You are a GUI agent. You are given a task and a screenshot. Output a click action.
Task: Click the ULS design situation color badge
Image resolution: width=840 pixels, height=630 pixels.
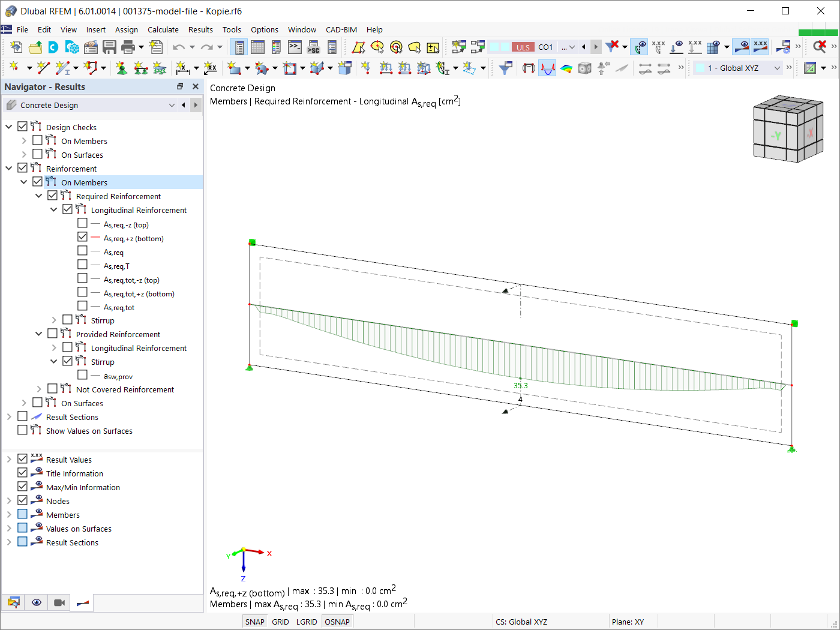(x=523, y=47)
